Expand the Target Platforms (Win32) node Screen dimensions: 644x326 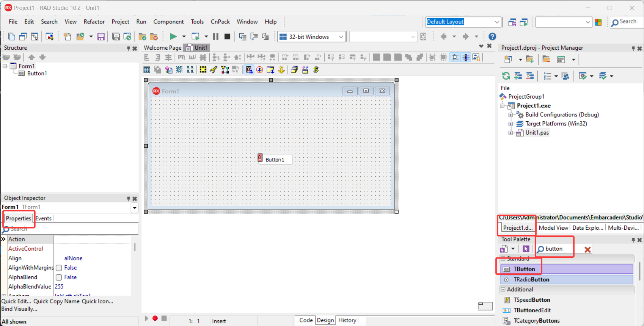(x=511, y=124)
